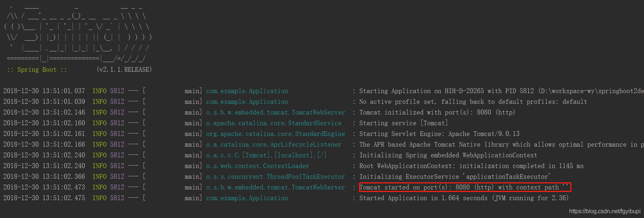Click the INFO level on the 13:51:01.037 line
This screenshot has height=218, width=644.
(x=99, y=91)
